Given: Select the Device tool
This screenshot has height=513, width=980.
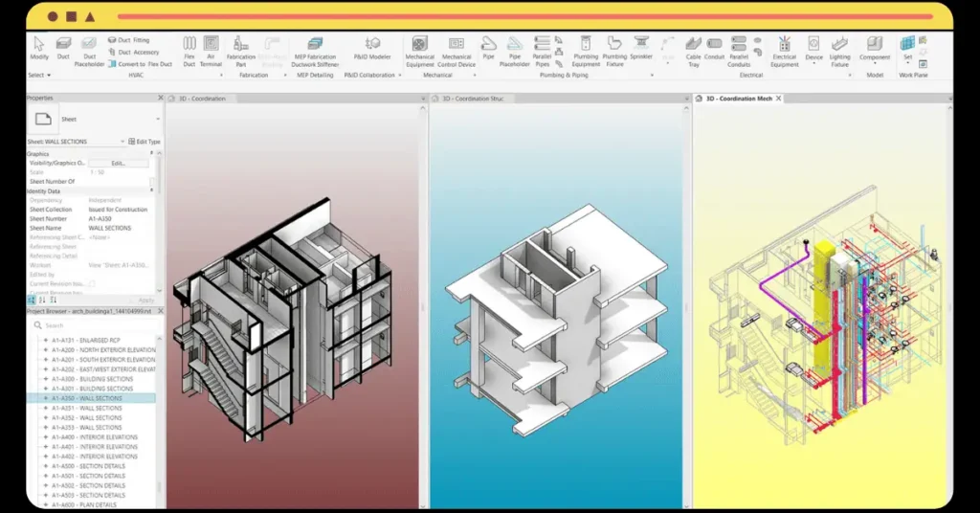Looking at the screenshot, I should pos(813,48).
